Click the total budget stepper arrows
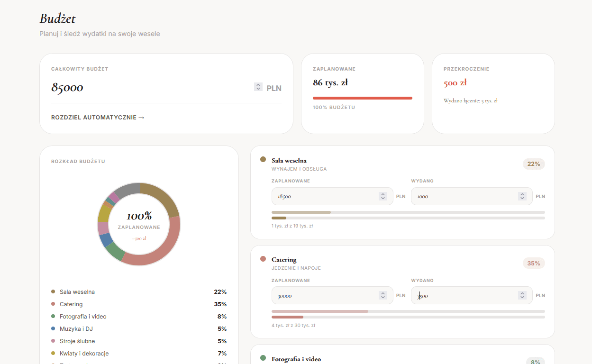Screen dimensions: 592x364 258,87
